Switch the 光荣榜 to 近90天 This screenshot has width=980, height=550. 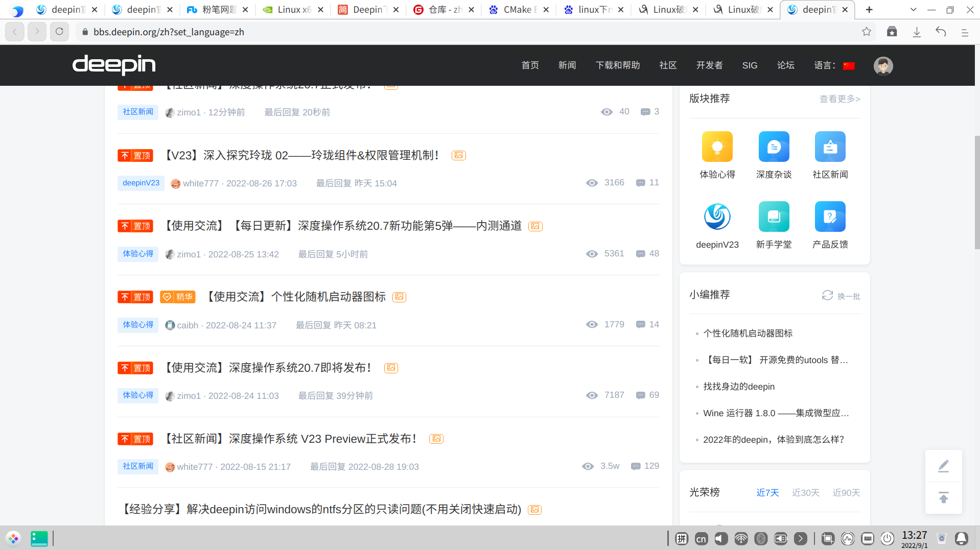point(846,492)
